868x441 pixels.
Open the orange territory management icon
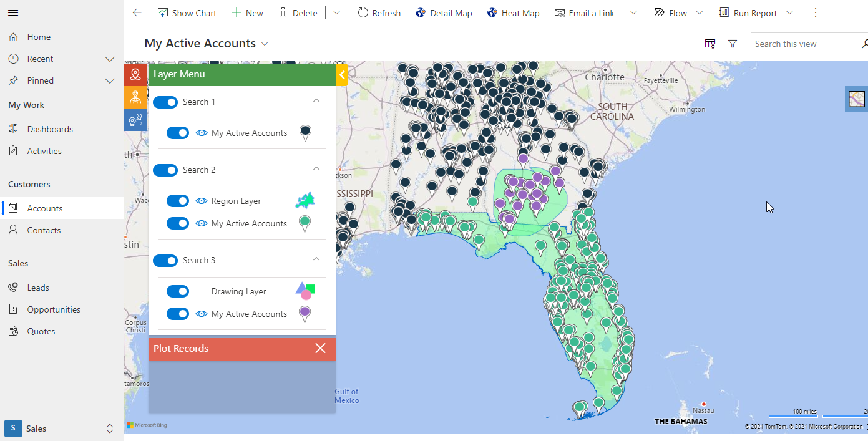[135, 97]
